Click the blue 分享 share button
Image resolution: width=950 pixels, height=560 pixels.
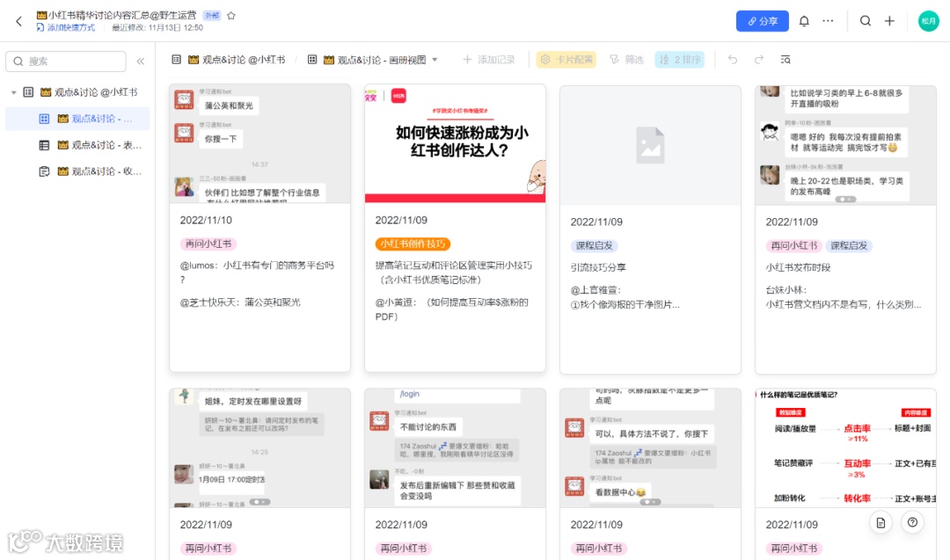[762, 21]
